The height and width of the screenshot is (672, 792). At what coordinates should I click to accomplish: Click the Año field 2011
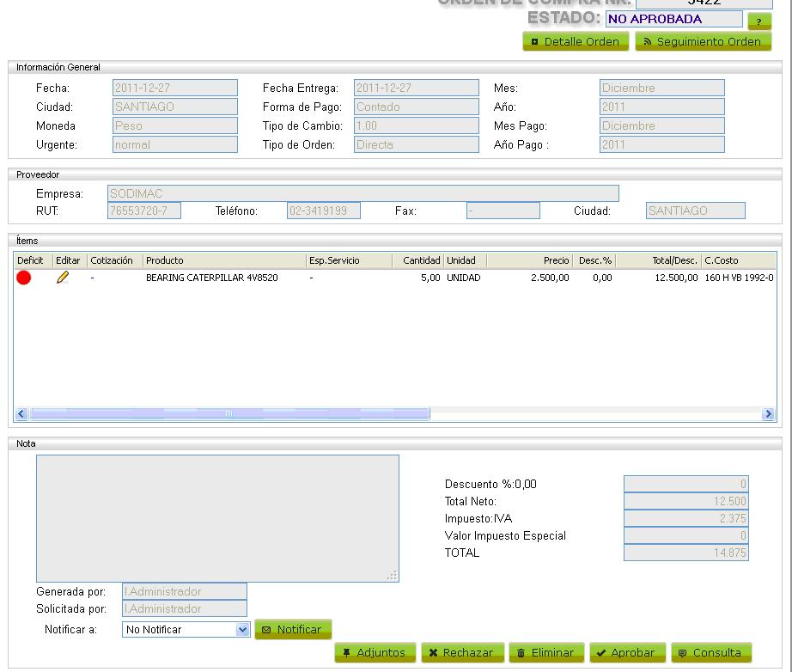(x=661, y=107)
